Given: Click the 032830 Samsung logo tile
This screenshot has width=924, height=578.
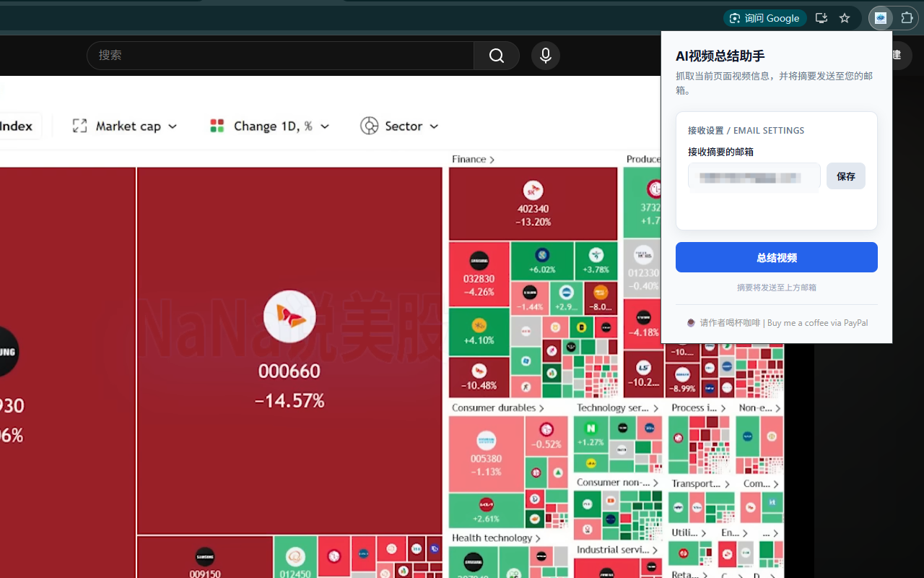Looking at the screenshot, I should [x=479, y=261].
